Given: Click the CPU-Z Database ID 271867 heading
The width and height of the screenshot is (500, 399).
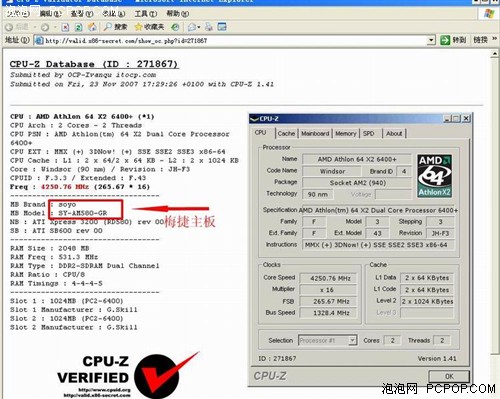Looking at the screenshot, I should point(94,64).
